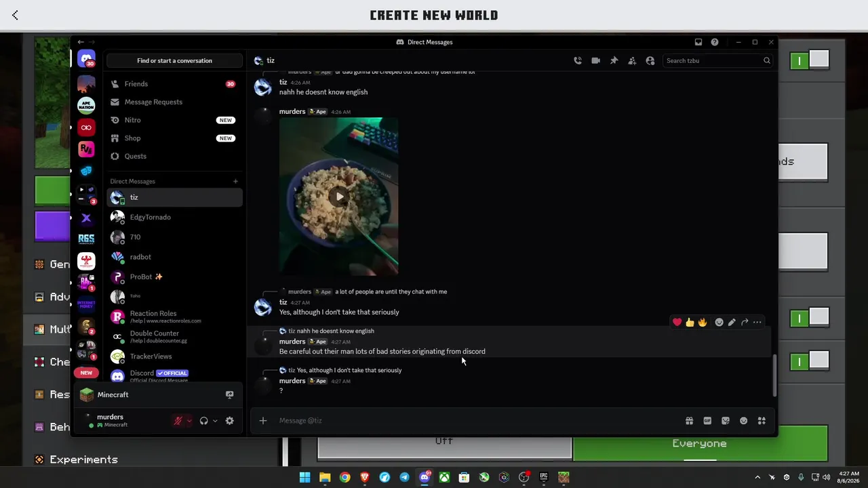This screenshot has height=488, width=868.
Task: Open DM with radbot
Action: [174, 257]
